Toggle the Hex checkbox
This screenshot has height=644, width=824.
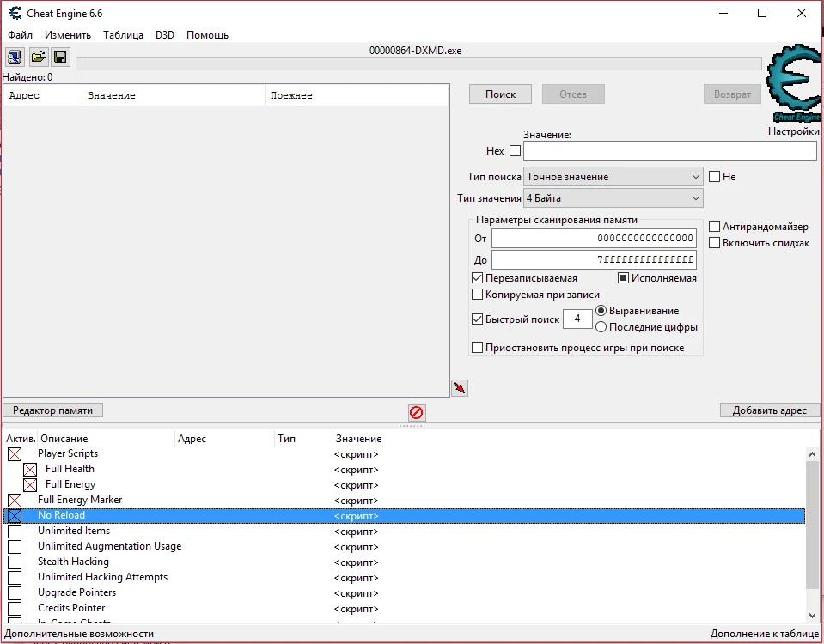point(515,151)
